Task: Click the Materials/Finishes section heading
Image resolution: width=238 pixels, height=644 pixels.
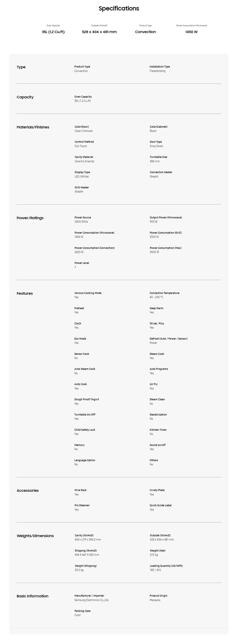Action: tap(33, 127)
